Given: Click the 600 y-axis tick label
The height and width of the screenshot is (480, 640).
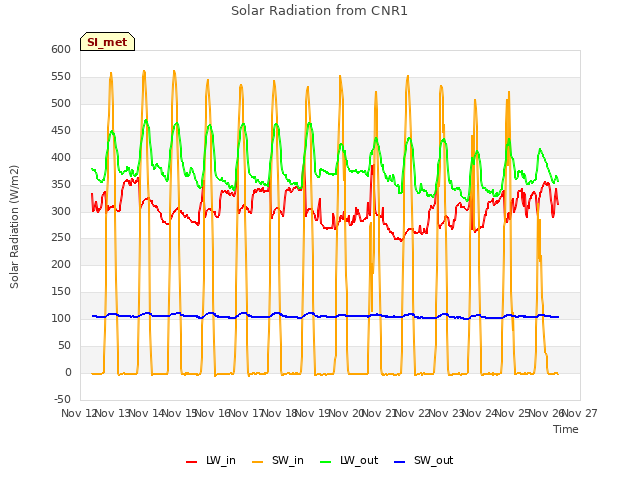Looking at the screenshot, I should (61, 49).
